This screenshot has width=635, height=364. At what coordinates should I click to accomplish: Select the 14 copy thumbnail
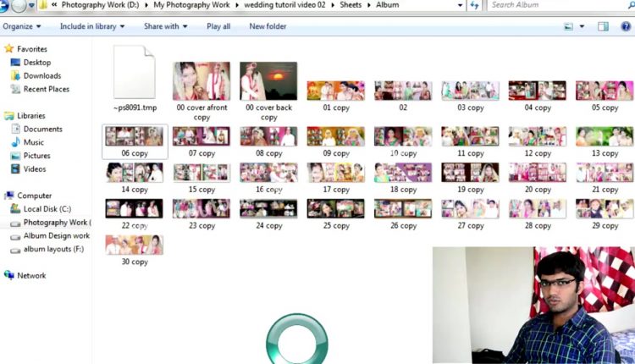tap(135, 173)
